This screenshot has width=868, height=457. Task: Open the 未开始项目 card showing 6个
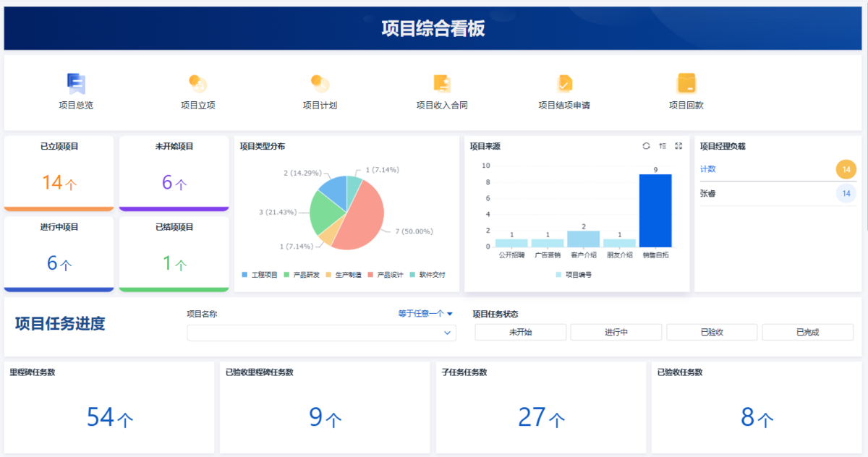[174, 173]
